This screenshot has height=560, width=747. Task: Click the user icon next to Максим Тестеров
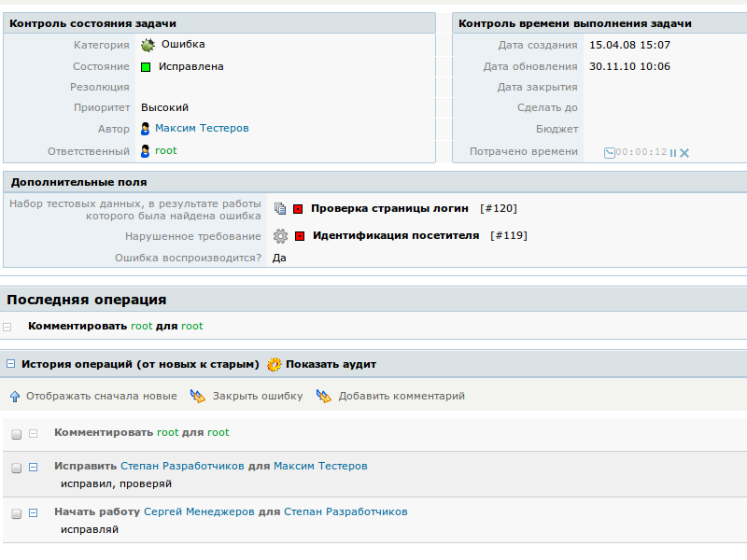click(146, 129)
